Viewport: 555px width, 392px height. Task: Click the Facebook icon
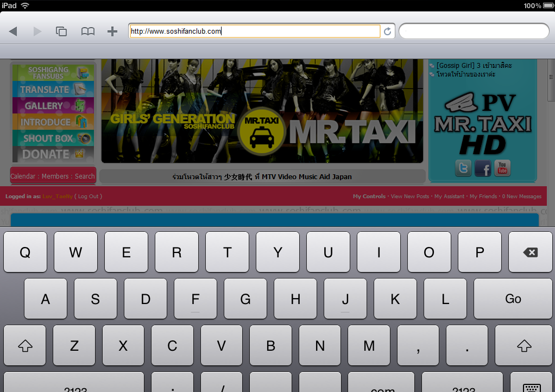click(483, 168)
